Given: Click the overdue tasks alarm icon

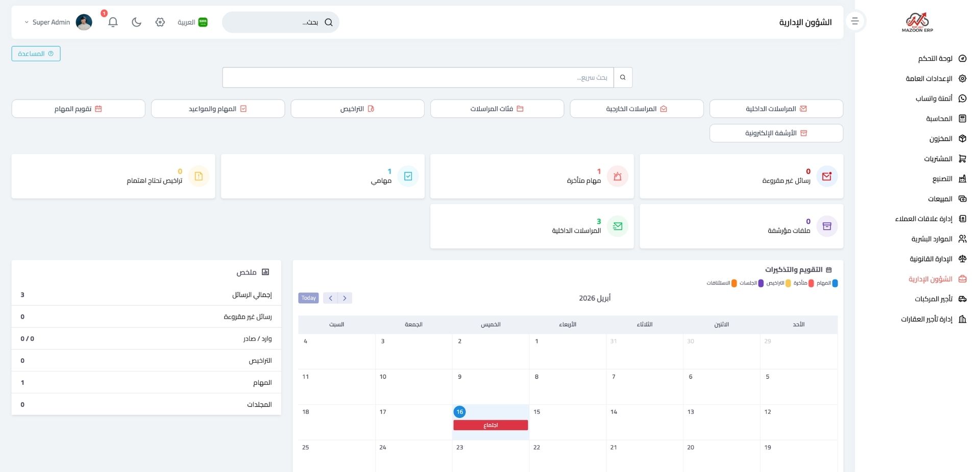Looking at the screenshot, I should tap(617, 177).
